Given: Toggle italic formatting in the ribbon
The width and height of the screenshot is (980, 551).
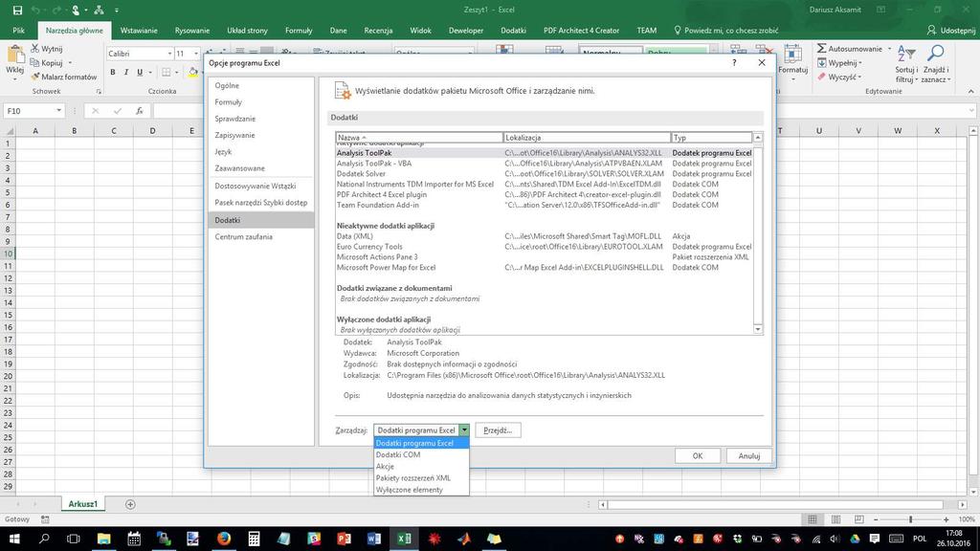Looking at the screenshot, I should click(x=126, y=73).
